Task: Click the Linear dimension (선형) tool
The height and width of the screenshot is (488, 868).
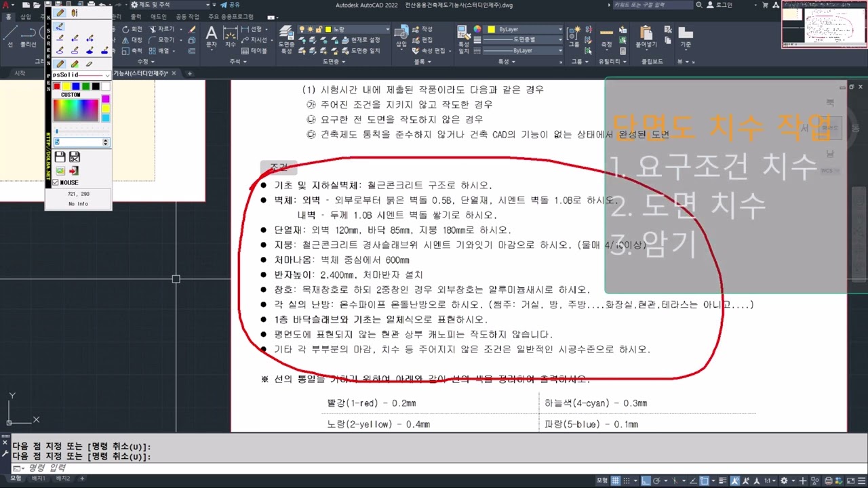Action: click(x=252, y=30)
